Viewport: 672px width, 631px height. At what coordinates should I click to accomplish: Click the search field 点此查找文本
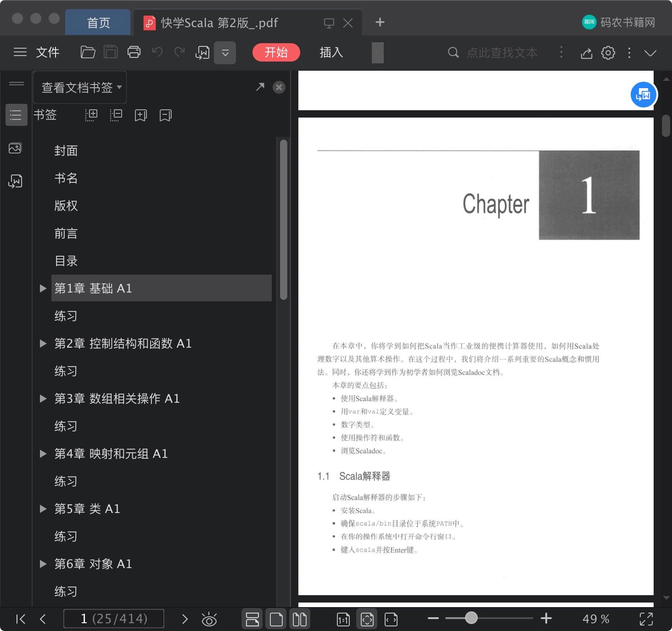[x=502, y=53]
